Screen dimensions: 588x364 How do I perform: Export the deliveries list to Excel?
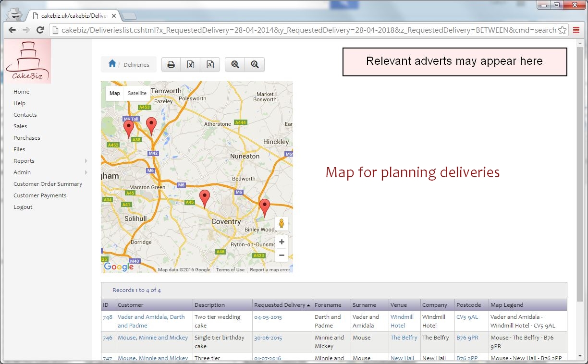tap(191, 64)
